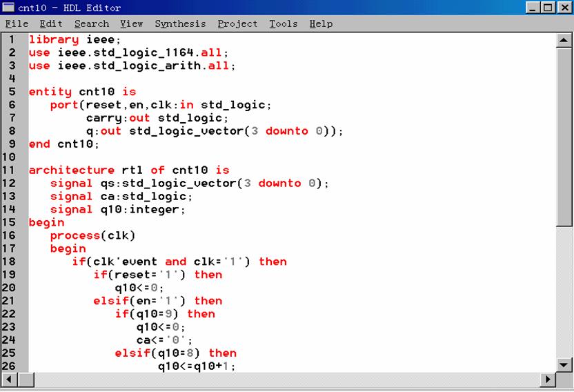
Task: Click "ca<='0';" on line 24
Action: 165,340
